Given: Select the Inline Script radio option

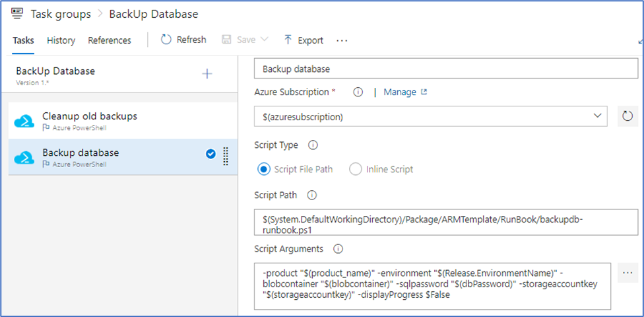Looking at the screenshot, I should tap(355, 169).
